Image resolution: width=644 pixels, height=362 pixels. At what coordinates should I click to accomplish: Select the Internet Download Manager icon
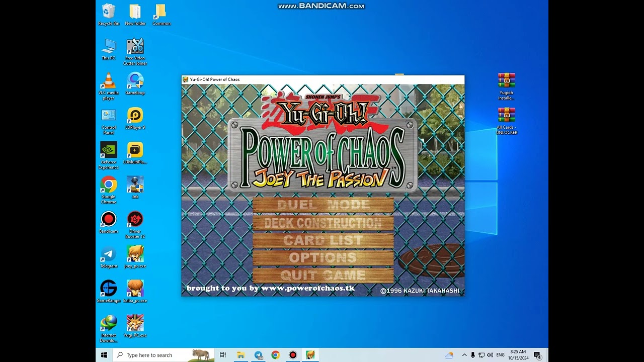click(108, 329)
